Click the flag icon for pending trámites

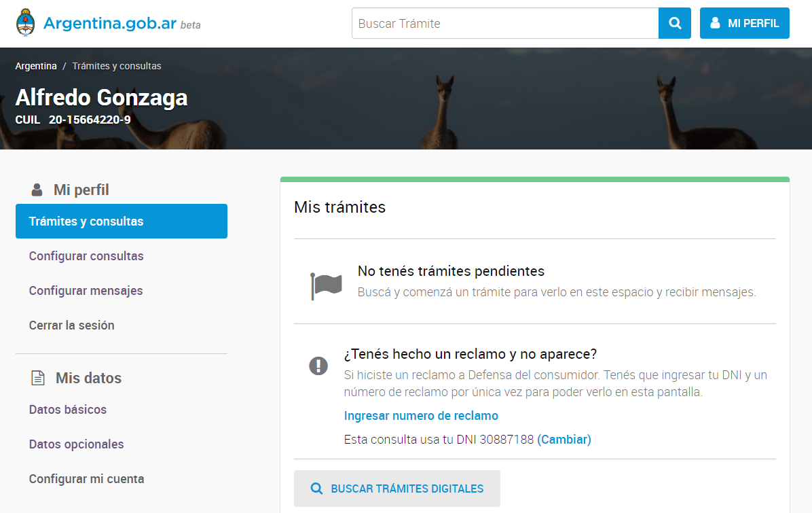pyautogui.click(x=326, y=285)
